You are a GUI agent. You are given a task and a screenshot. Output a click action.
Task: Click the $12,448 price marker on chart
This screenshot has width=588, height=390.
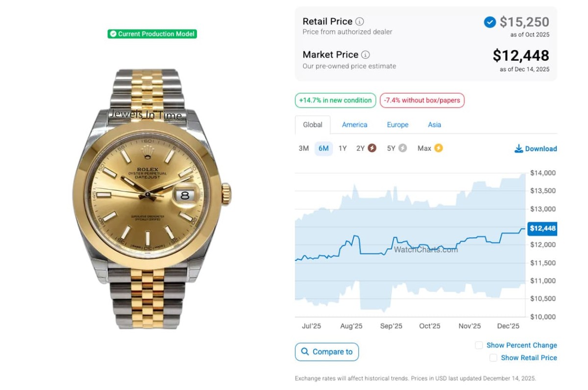[542, 228]
